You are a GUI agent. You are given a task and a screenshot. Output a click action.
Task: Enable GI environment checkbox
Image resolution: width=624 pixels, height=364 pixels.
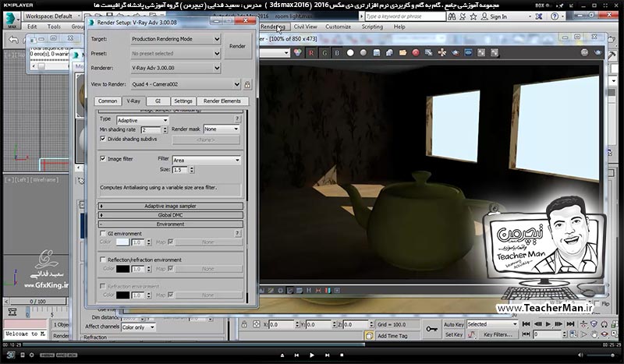(103, 234)
